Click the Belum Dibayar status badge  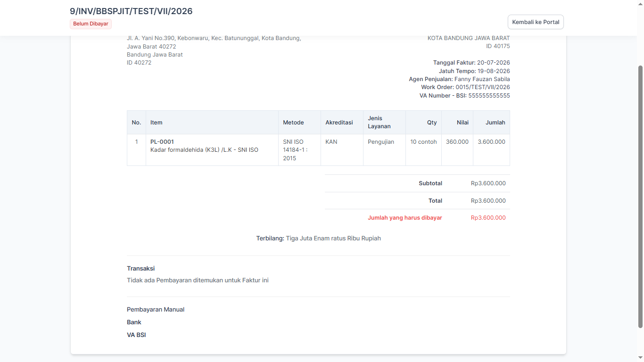pyautogui.click(x=91, y=24)
